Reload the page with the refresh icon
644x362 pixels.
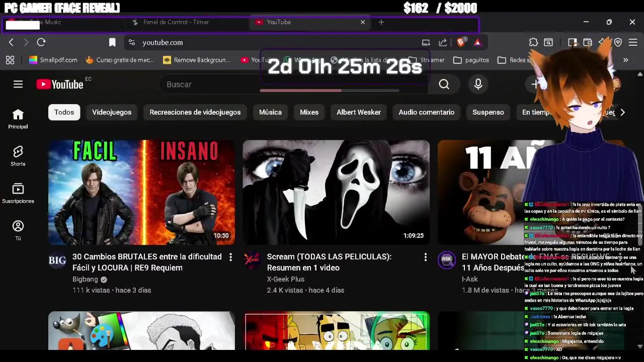tap(41, 43)
